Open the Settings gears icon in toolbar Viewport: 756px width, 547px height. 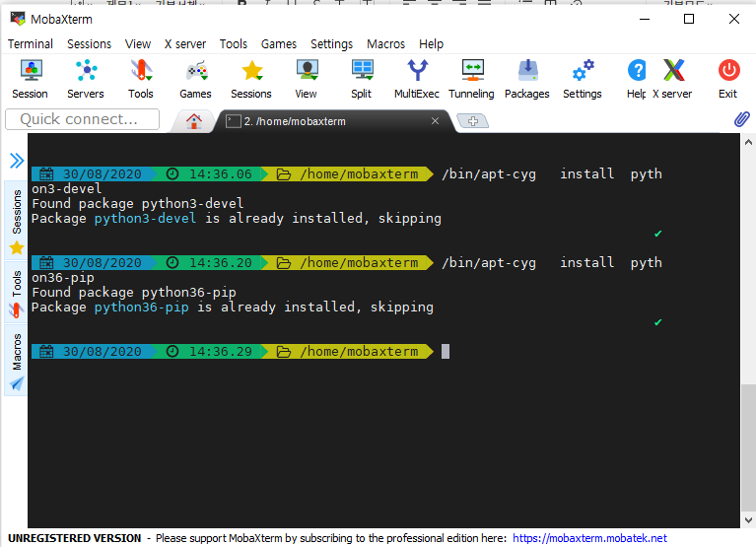583,79
